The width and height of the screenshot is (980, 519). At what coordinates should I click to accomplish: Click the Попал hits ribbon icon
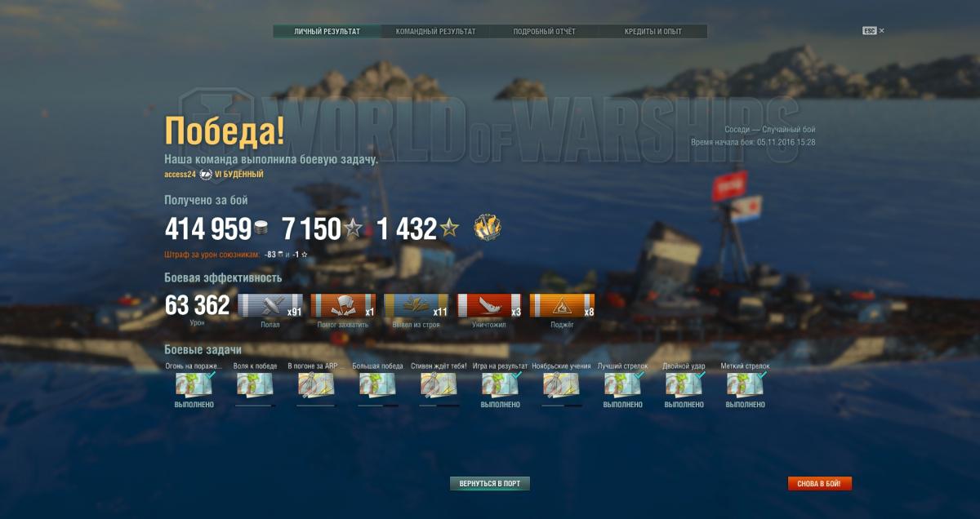[270, 305]
